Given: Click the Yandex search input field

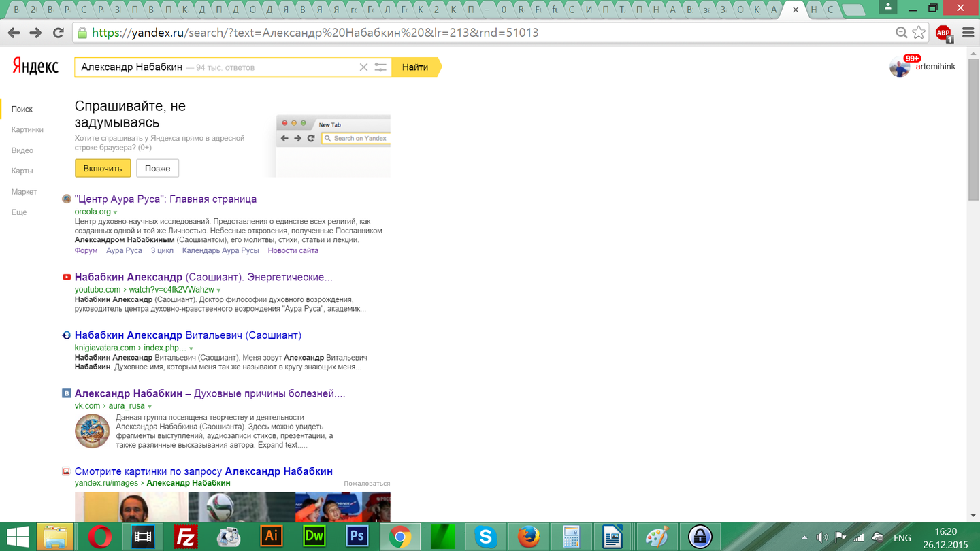Looking at the screenshot, I should pos(218,67).
